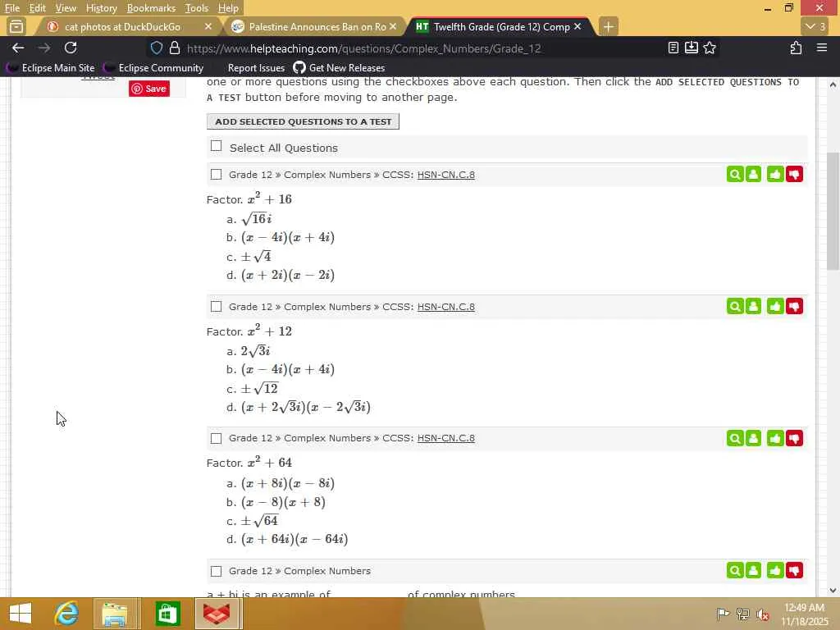Open the recent browsing sidebar icon
The image size is (840, 630).
(16, 26)
